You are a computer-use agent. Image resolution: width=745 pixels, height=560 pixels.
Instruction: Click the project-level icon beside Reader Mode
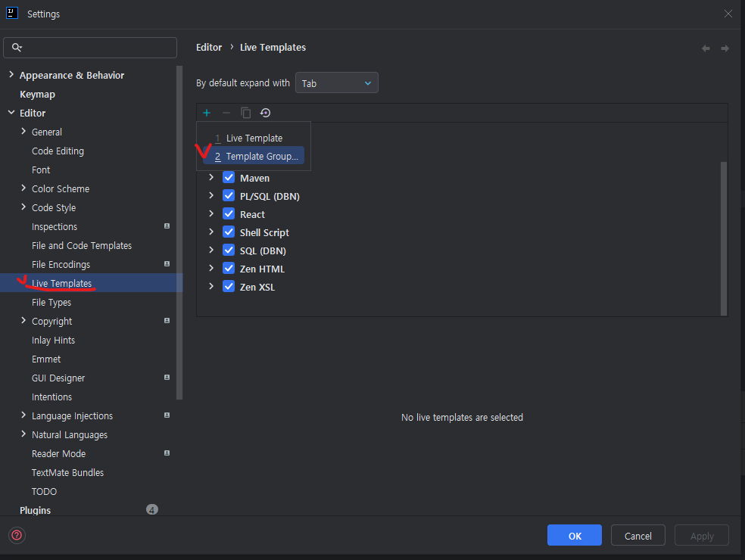coord(167,453)
